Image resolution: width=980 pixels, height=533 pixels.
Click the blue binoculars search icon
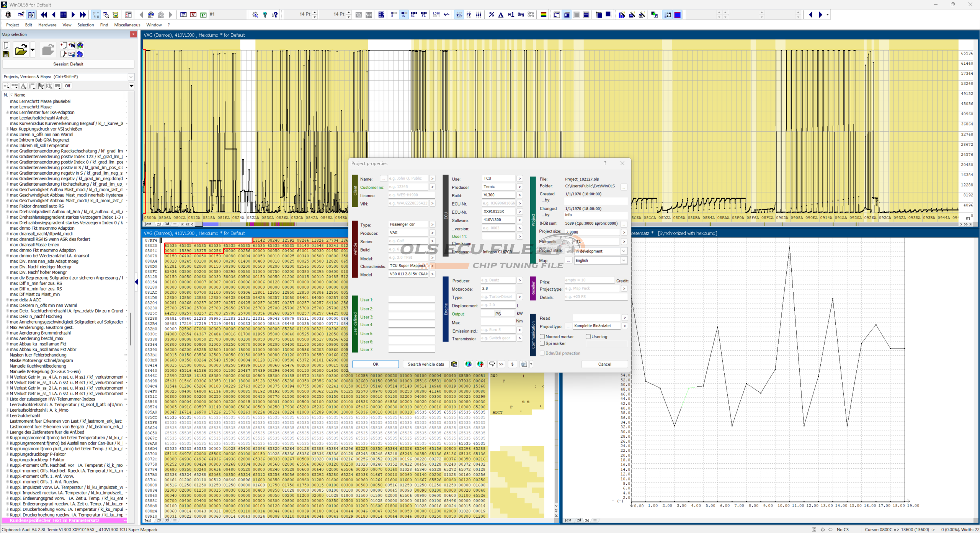point(151,15)
